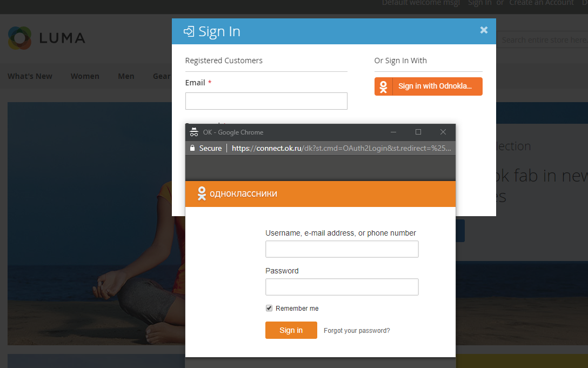Focus the Email input field
Viewport: 588px width, 368px height.
(266, 101)
